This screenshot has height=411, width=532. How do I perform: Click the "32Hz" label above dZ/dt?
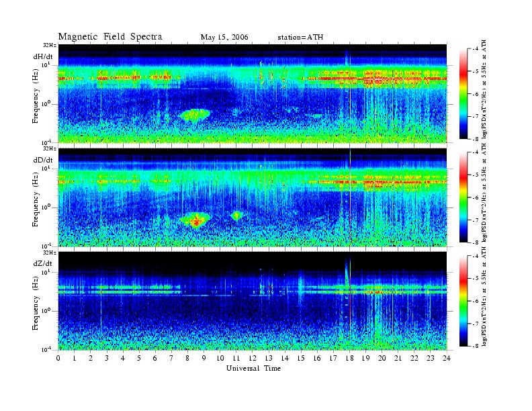[49, 253]
